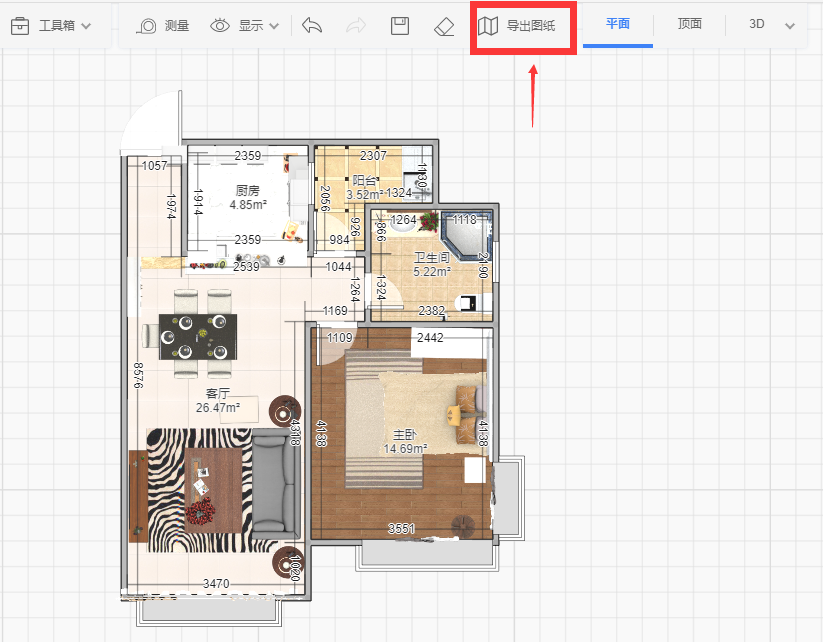Select the gray sofa in 客厅
This screenshot has width=823, height=642.
pyautogui.click(x=275, y=483)
